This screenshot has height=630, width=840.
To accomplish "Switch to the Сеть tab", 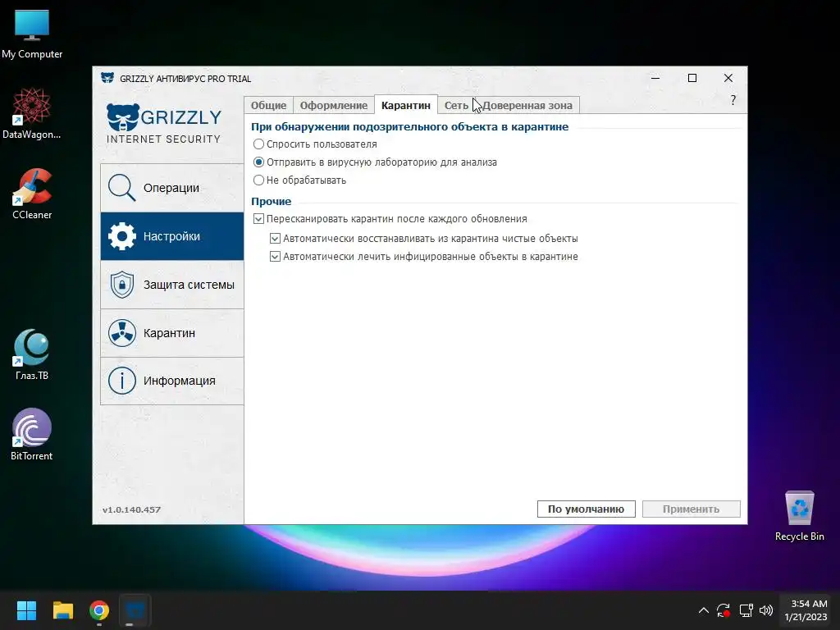I will click(x=456, y=105).
